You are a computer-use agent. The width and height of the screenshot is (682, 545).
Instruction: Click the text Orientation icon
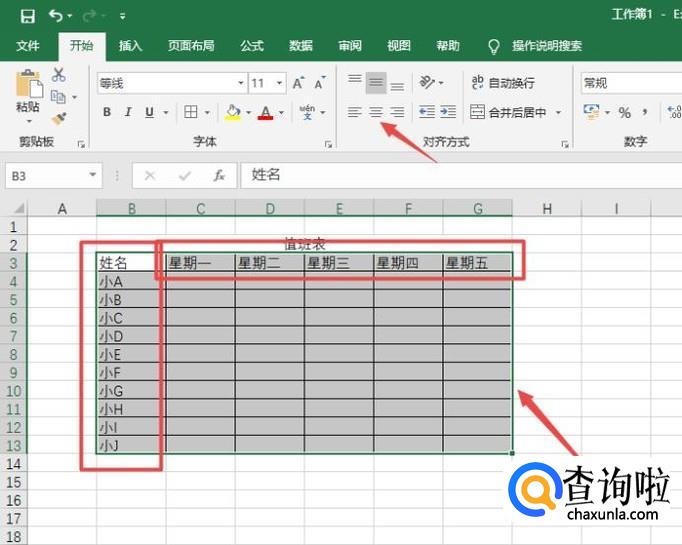pos(428,82)
